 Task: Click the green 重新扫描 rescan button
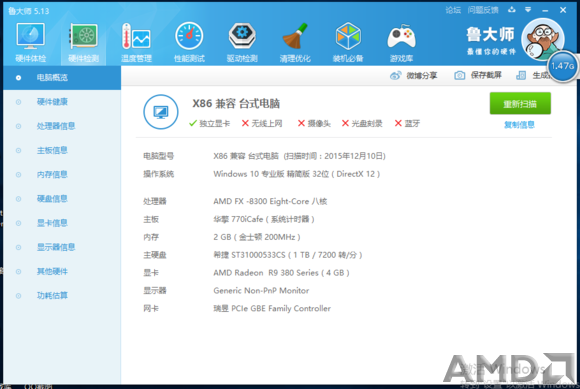(520, 104)
